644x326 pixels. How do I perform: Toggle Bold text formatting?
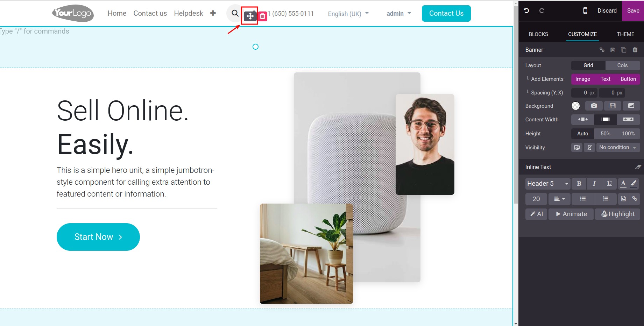[579, 183]
